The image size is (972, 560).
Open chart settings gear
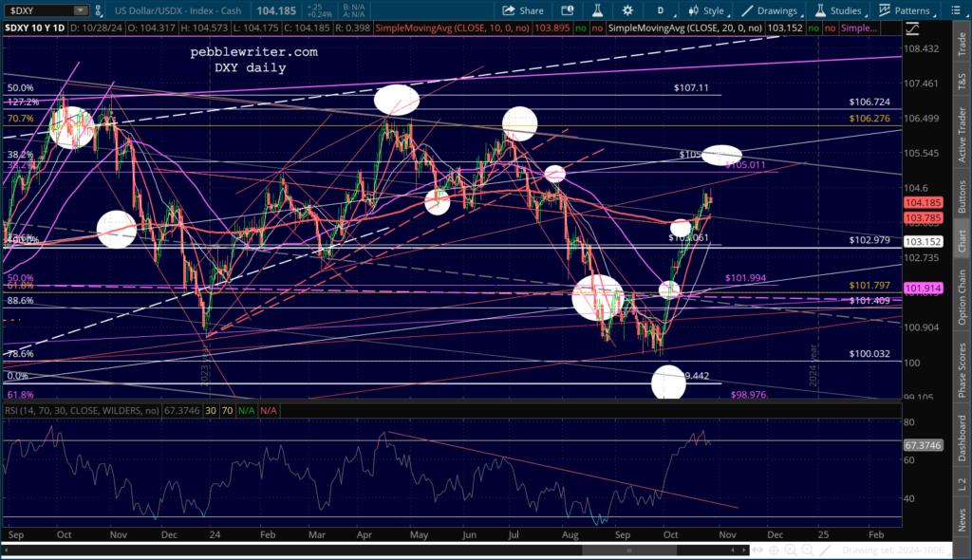pos(627,10)
